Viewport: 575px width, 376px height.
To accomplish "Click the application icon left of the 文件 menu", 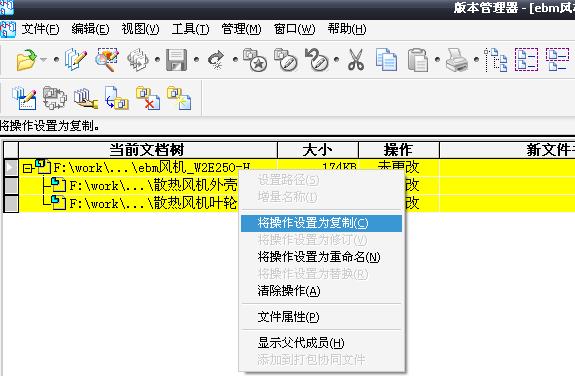I will 8,29.
